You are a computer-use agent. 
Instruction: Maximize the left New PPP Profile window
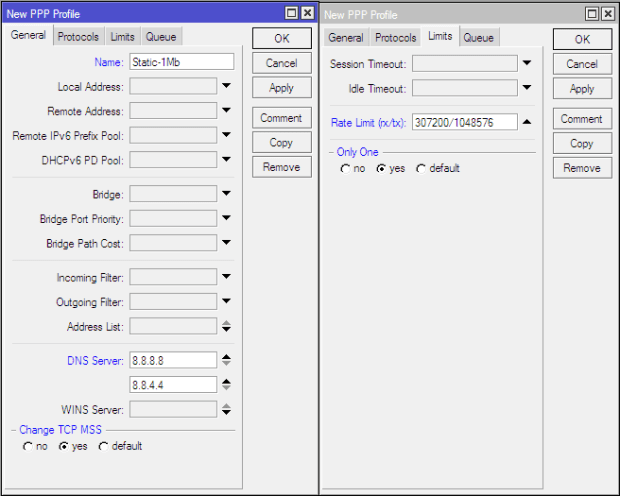[x=291, y=13]
